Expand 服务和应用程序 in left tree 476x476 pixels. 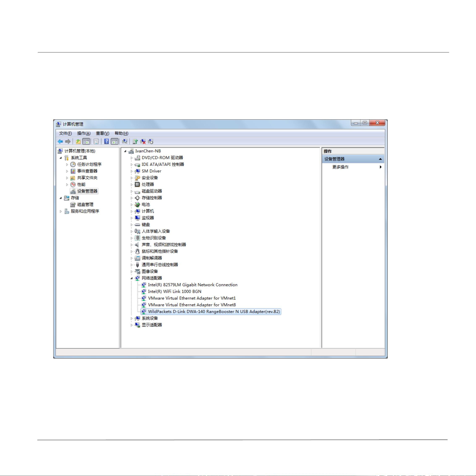click(x=61, y=211)
